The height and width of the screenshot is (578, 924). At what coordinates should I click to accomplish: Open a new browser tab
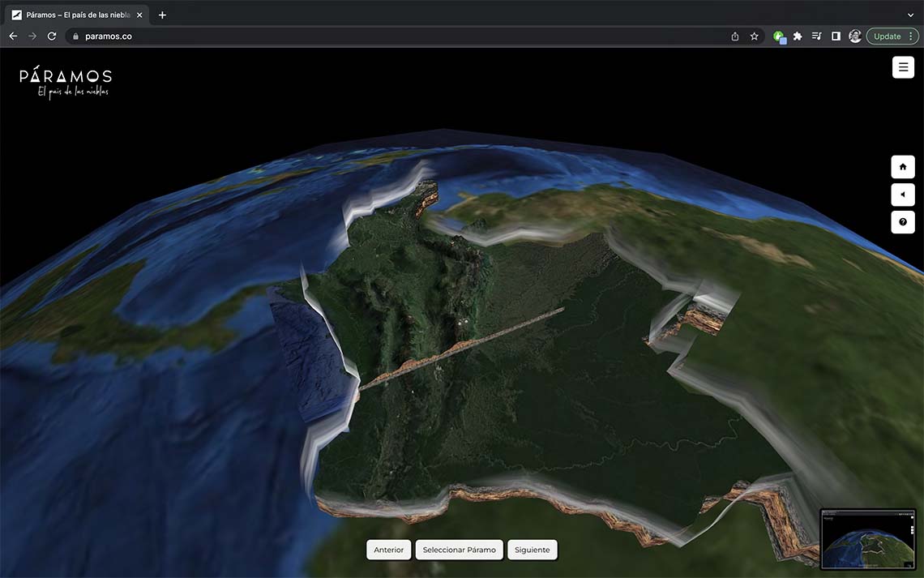click(162, 15)
